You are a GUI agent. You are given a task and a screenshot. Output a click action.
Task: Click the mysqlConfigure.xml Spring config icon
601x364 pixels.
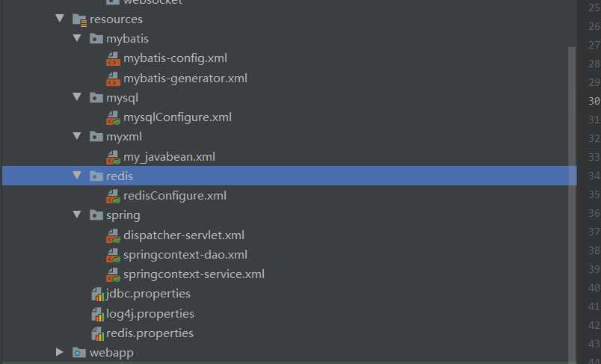click(x=113, y=117)
